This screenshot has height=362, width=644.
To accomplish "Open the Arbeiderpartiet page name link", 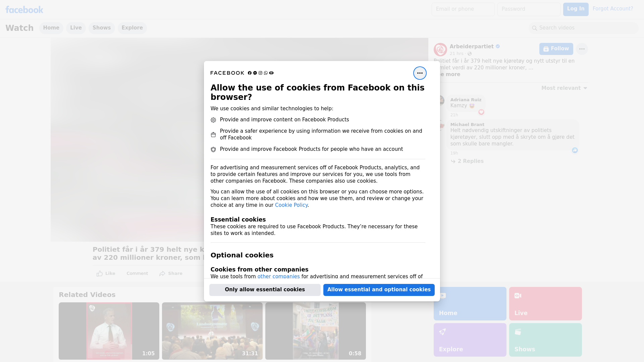I will [471, 47].
